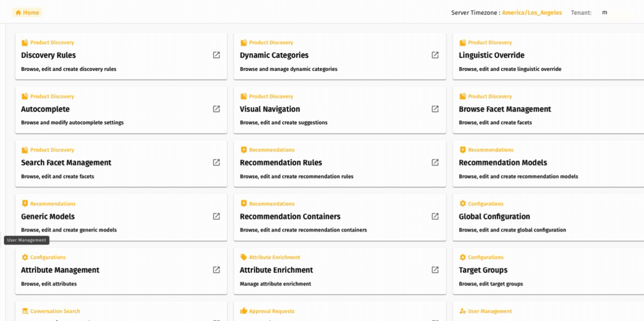Click text "Browse and manage dynamic categories"

click(288, 69)
